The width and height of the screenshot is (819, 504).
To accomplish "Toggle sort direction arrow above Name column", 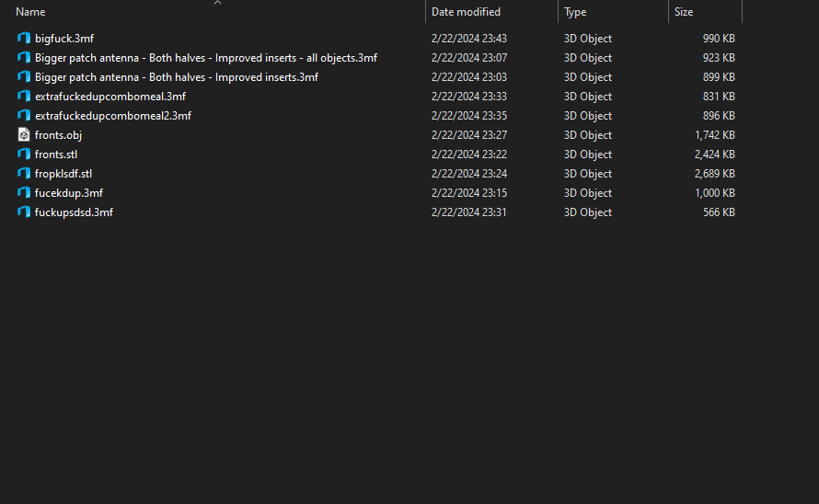I will pyautogui.click(x=218, y=3).
